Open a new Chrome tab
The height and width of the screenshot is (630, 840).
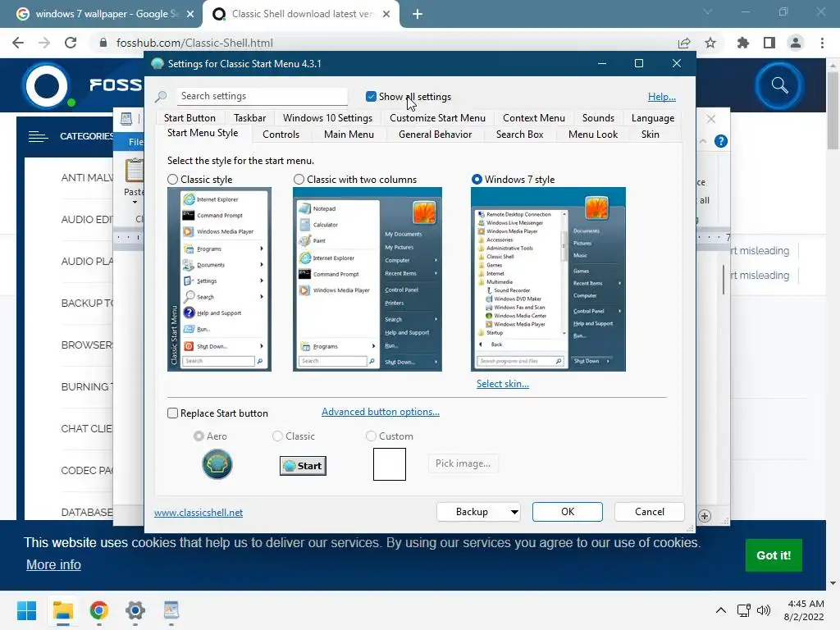point(418,14)
